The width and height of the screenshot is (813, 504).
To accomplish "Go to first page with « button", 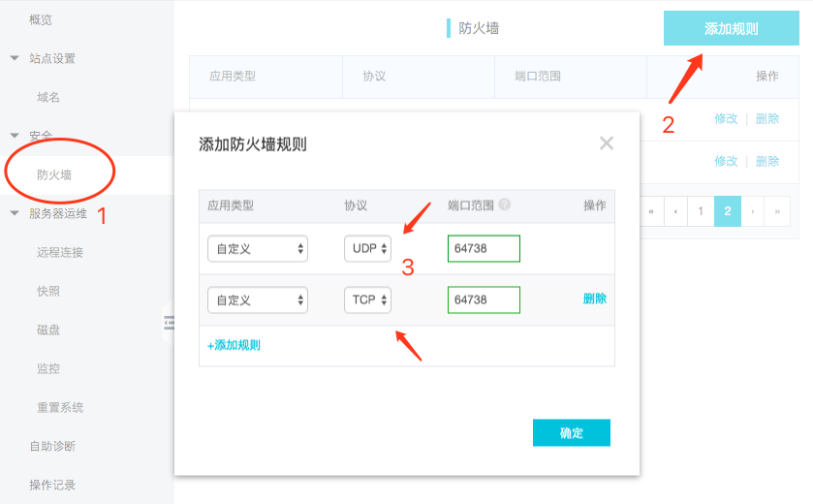I will coord(652,211).
